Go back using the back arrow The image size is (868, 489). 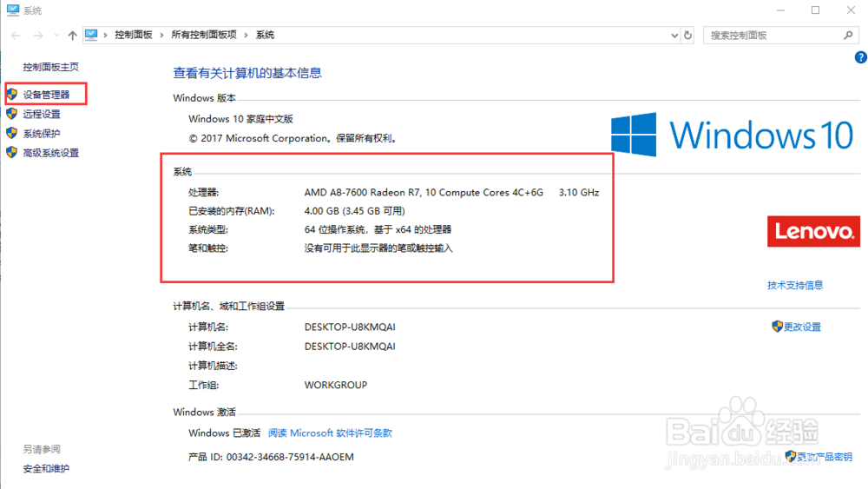click(x=16, y=36)
